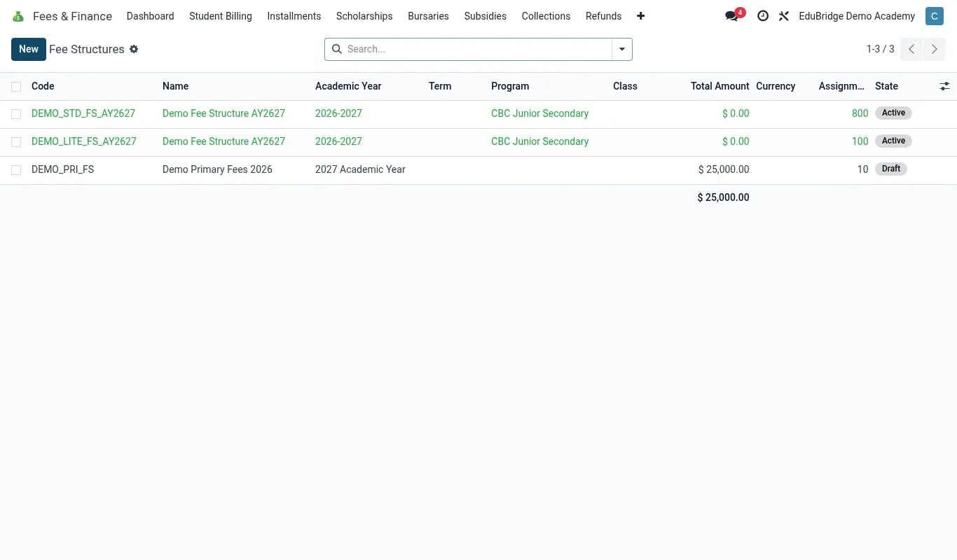Sort by the Name column header
Screen dimensions: 957x560
(x=175, y=86)
